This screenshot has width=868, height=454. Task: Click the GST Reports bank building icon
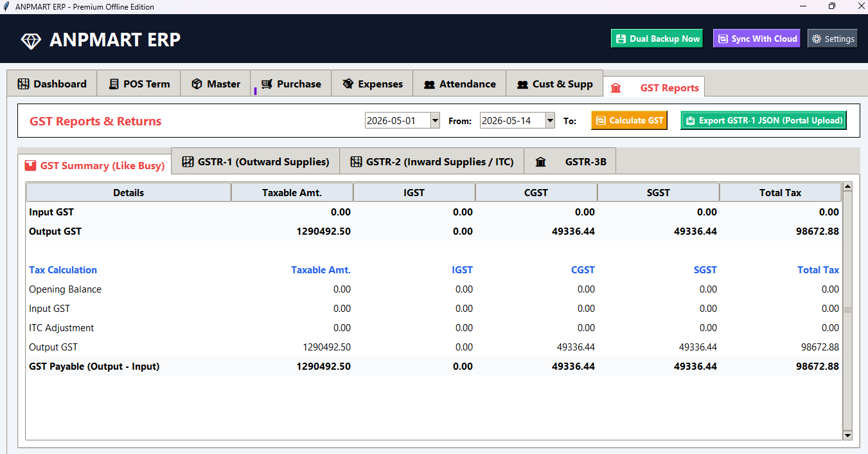point(616,88)
